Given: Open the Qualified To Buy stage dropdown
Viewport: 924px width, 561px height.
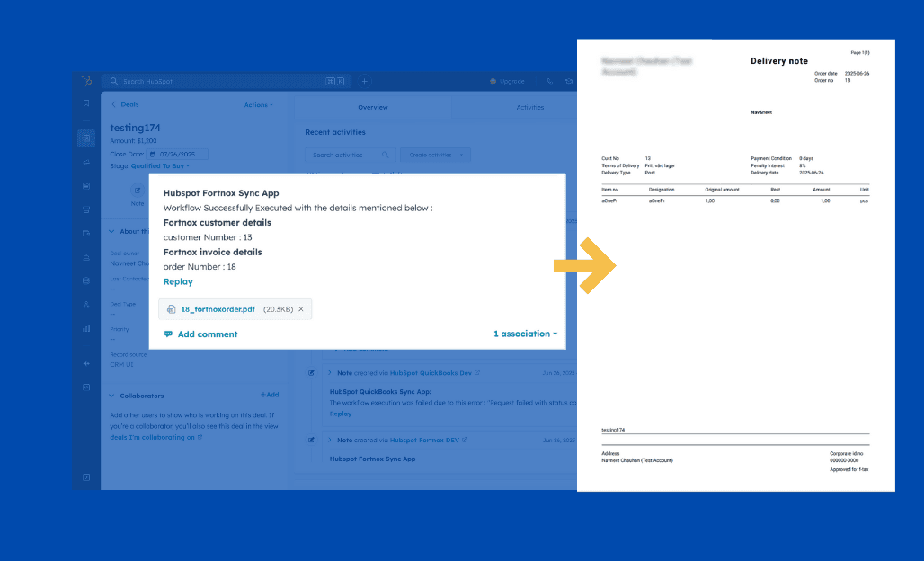Looking at the screenshot, I should click(160, 166).
